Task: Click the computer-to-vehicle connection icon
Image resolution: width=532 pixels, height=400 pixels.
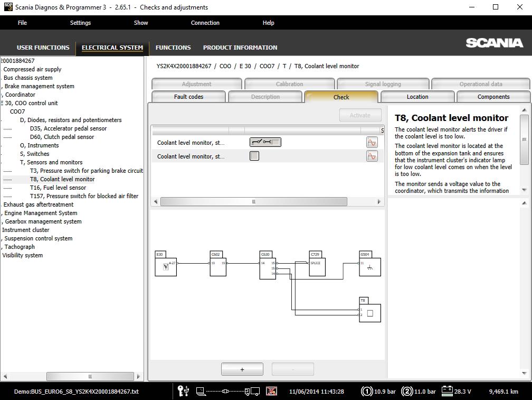Action: (x=227, y=392)
